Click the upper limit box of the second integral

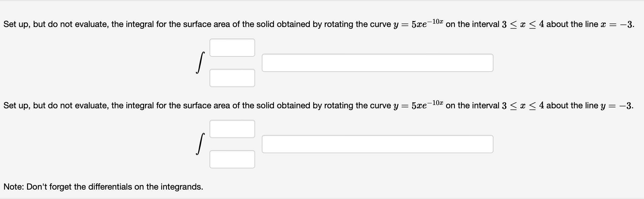pos(232,129)
